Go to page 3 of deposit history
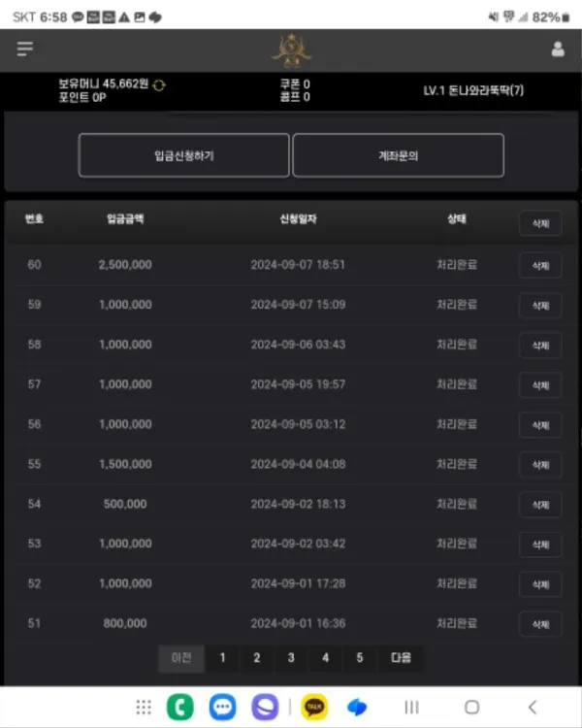The width and height of the screenshot is (582, 728). 291,658
